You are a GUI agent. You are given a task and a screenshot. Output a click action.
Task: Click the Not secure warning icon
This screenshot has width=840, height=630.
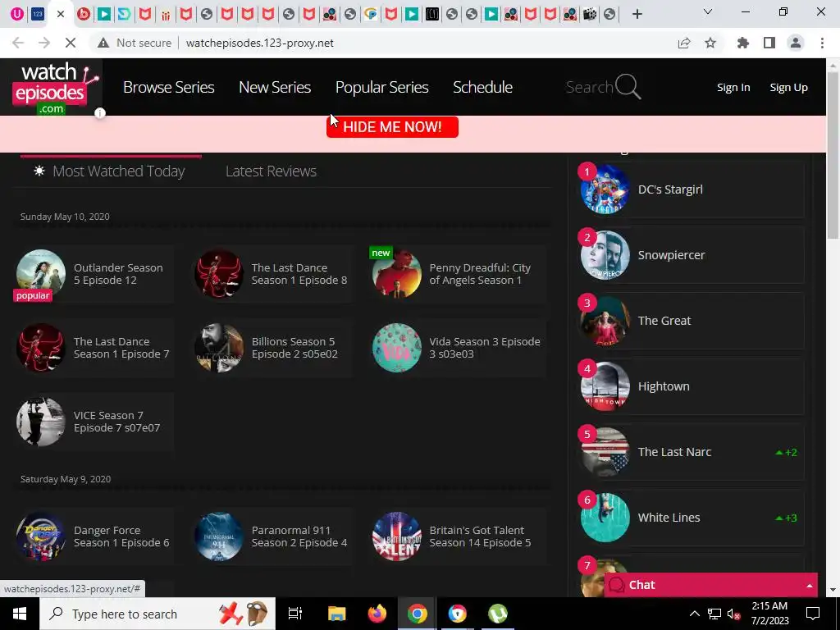pos(103,43)
